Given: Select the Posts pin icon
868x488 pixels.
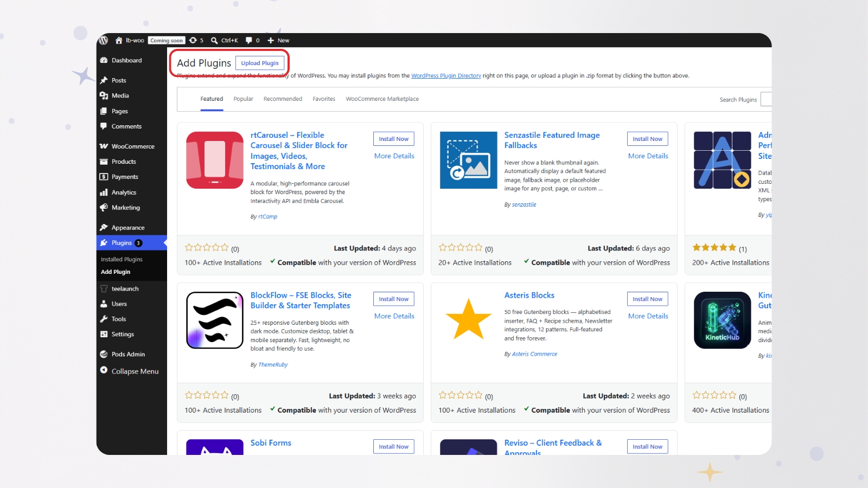Looking at the screenshot, I should [x=104, y=80].
